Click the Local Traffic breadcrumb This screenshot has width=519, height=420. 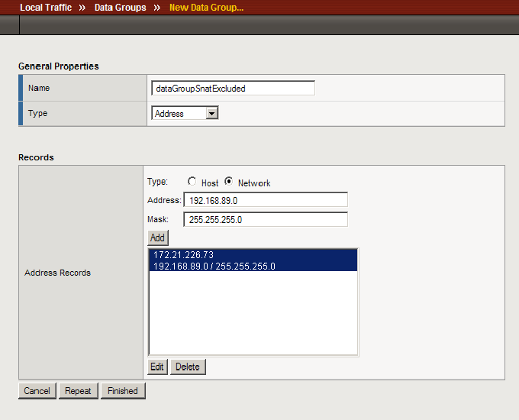pos(46,8)
